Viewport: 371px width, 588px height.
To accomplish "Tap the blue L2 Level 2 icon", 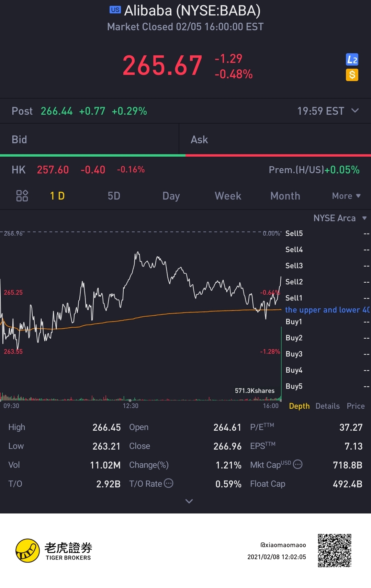I will tap(352, 59).
